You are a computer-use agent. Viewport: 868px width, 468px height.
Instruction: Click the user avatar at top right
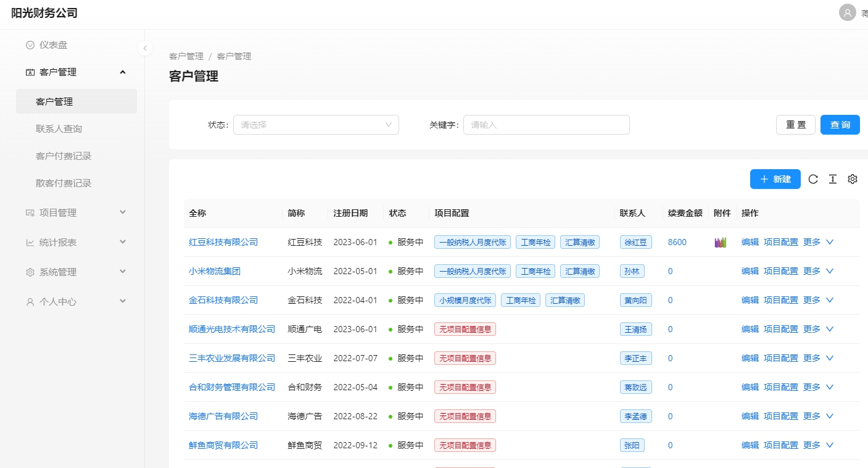pos(846,12)
